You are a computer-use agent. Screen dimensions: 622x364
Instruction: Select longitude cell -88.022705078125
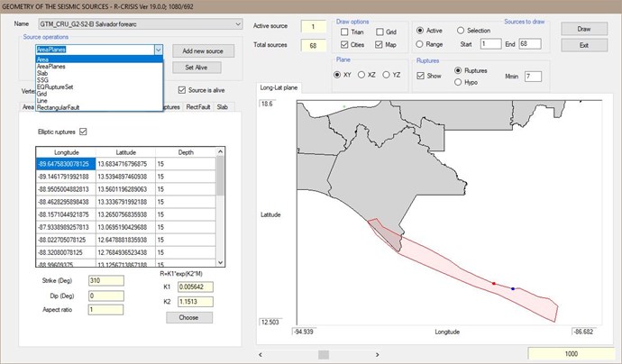point(66,240)
